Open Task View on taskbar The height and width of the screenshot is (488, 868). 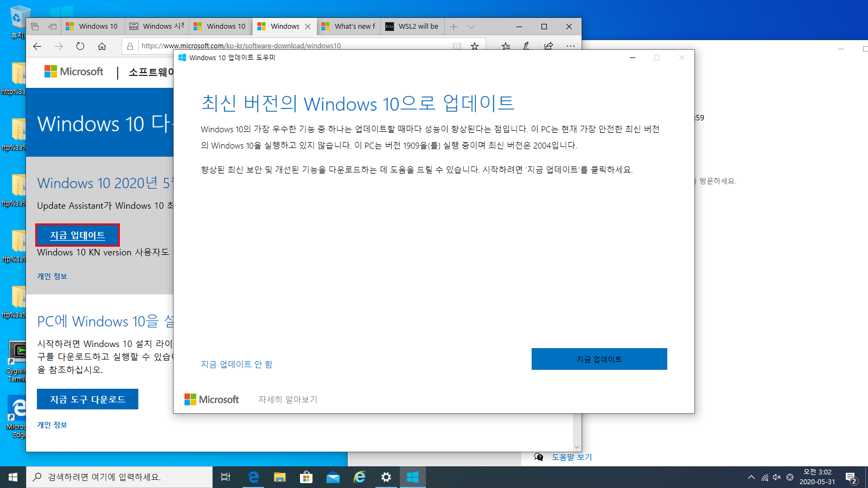click(x=226, y=477)
